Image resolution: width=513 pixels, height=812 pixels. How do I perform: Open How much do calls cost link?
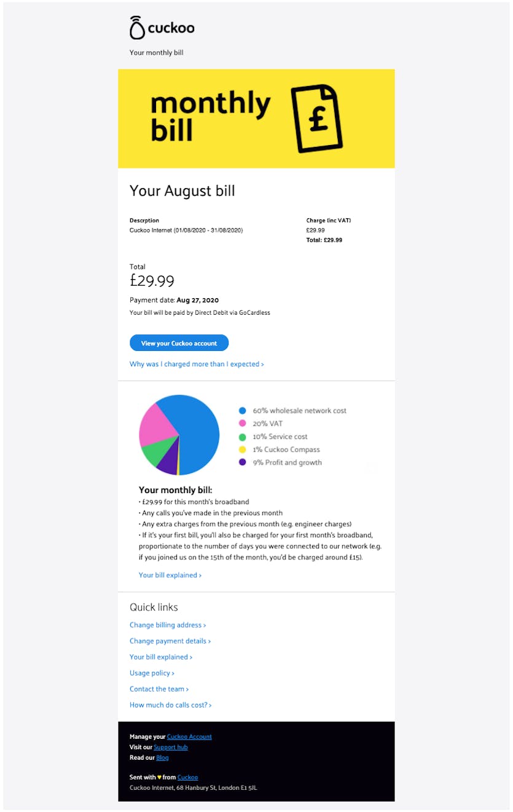(x=171, y=705)
